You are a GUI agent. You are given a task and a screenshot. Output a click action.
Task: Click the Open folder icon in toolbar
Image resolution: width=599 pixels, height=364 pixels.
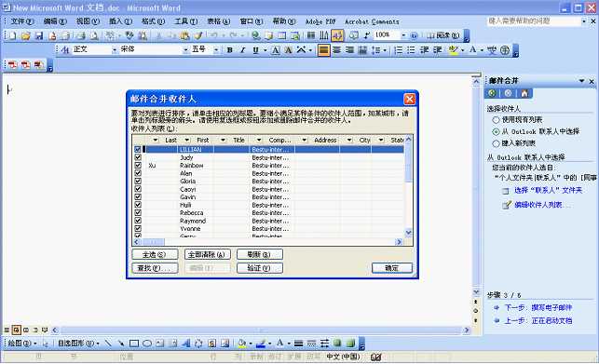click(x=25, y=36)
